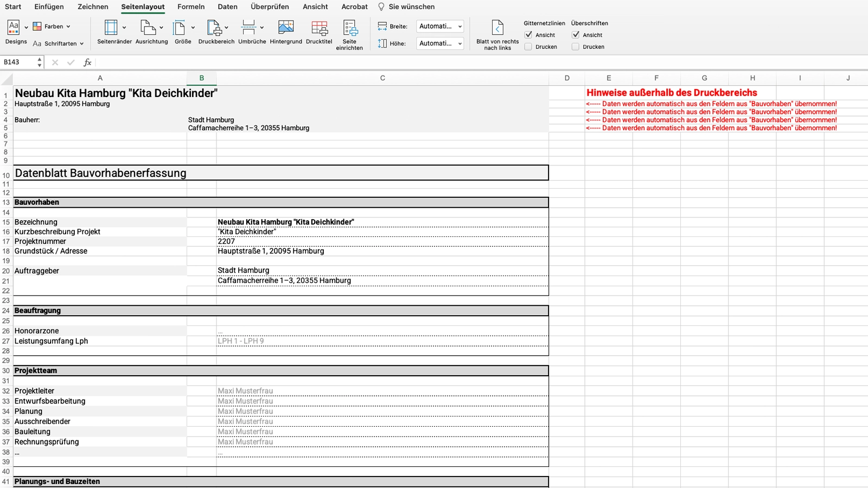
Task: Switch to the Ansicht tab
Action: [315, 7]
